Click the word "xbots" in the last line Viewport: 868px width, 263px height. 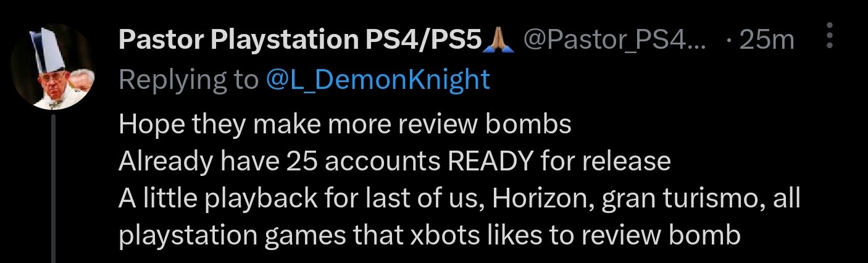pos(453,236)
